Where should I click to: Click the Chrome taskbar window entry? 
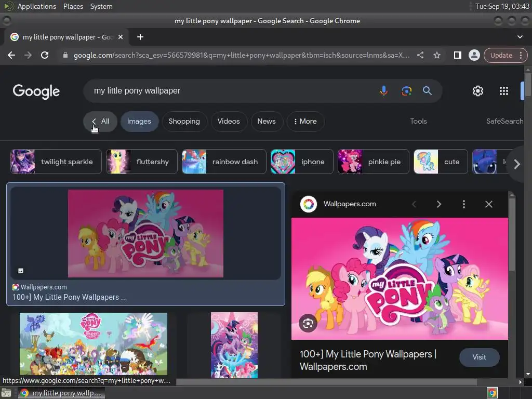tap(61, 393)
